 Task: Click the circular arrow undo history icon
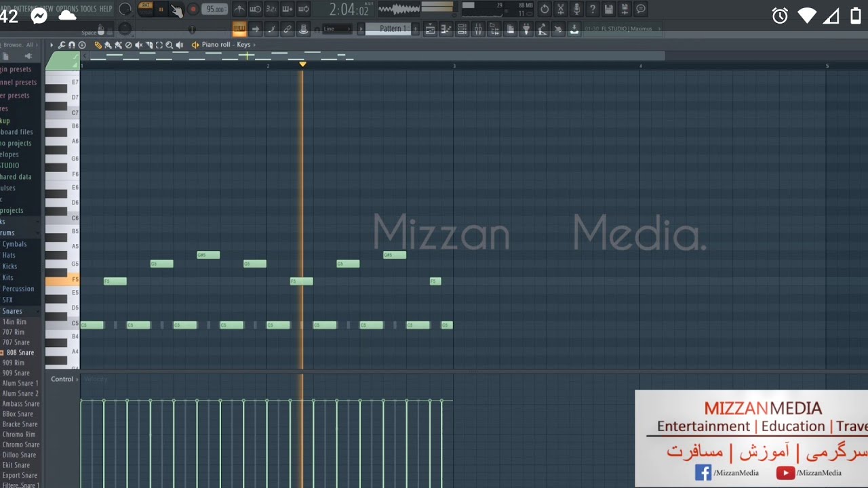[x=545, y=9]
